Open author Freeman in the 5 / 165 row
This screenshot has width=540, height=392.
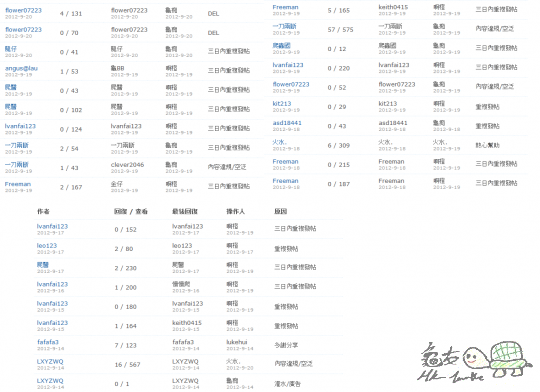[285, 7]
